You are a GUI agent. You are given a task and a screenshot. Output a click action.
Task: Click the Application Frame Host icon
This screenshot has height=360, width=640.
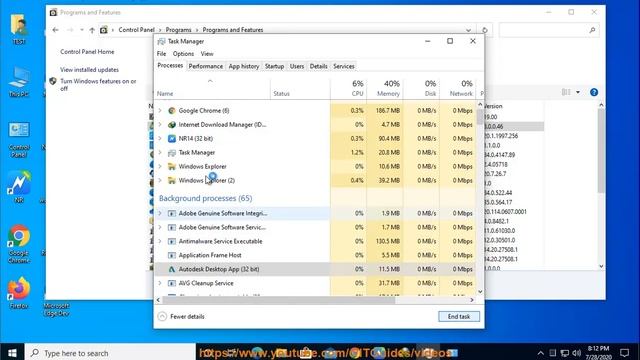point(172,255)
